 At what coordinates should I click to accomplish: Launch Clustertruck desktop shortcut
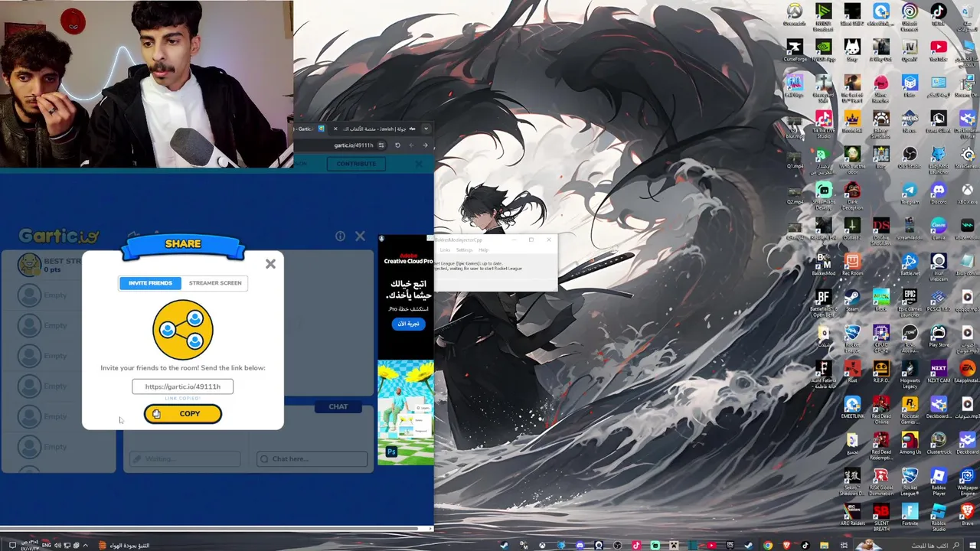pos(939,442)
